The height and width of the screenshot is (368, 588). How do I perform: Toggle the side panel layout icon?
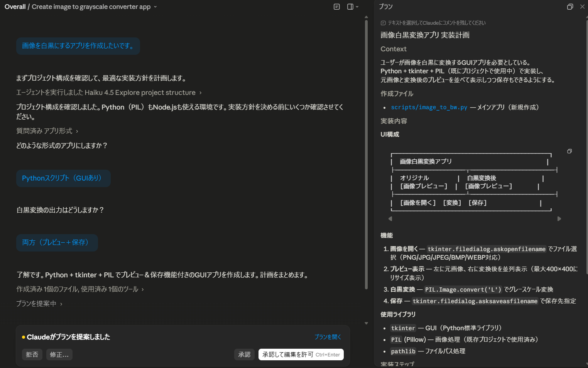(x=350, y=7)
